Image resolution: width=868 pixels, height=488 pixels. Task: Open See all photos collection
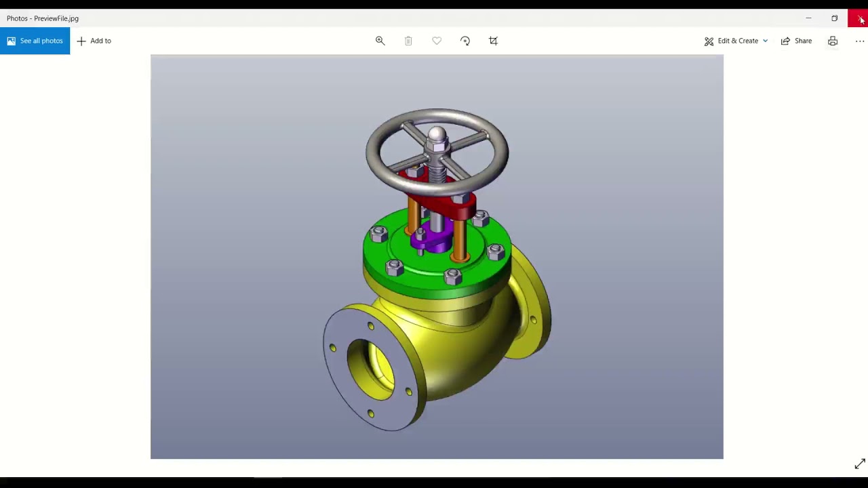pyautogui.click(x=35, y=41)
